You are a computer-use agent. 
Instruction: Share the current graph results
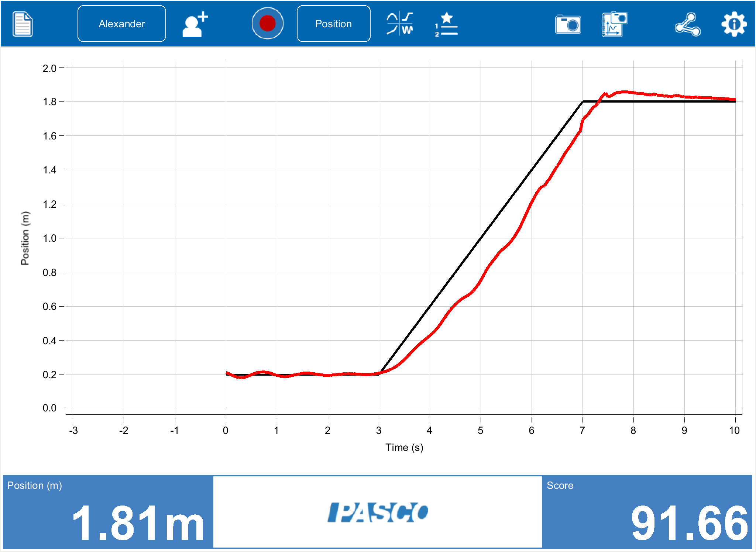[x=688, y=24]
